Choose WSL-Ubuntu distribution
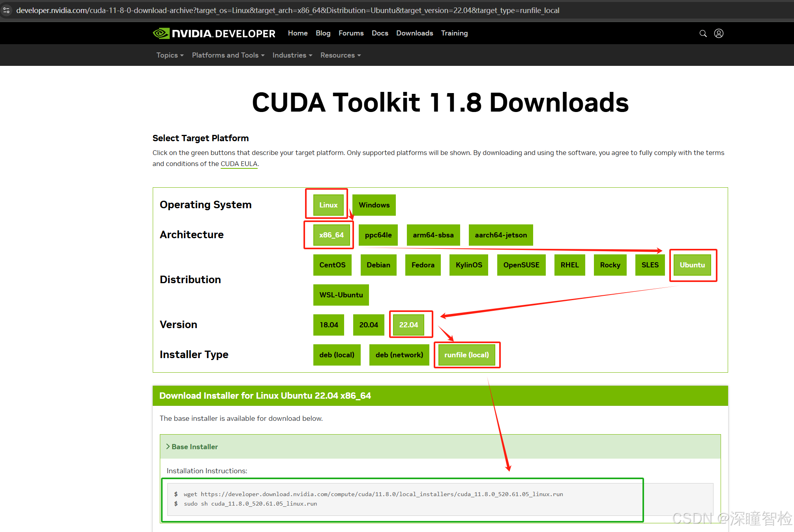This screenshot has height=532, width=794. click(341, 295)
